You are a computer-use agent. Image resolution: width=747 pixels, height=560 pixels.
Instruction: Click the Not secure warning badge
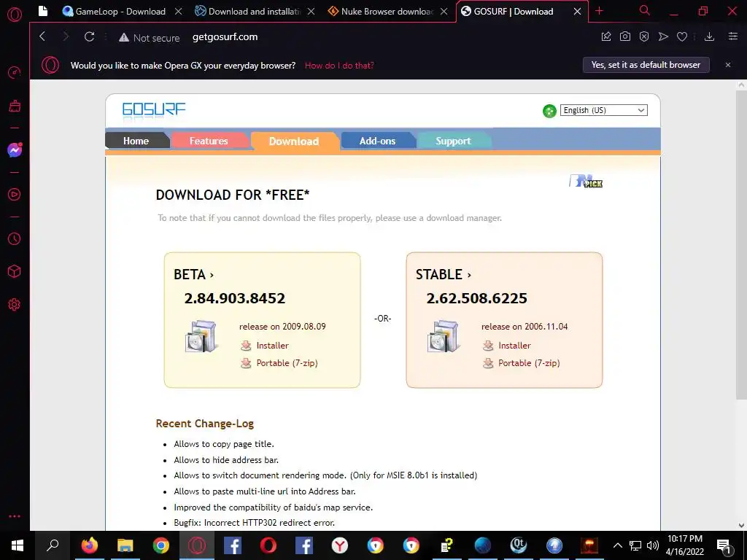[149, 38]
